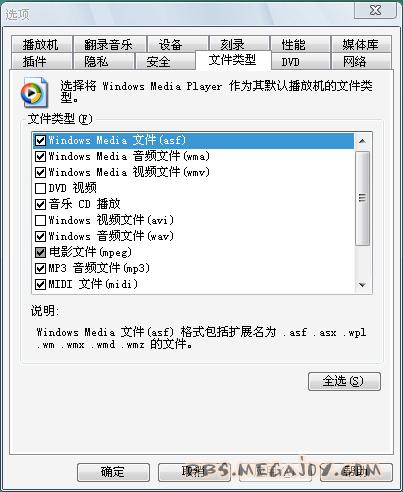Go to the 媒体库 tab
Image resolution: width=403 pixels, height=492 pixels.
(x=361, y=44)
